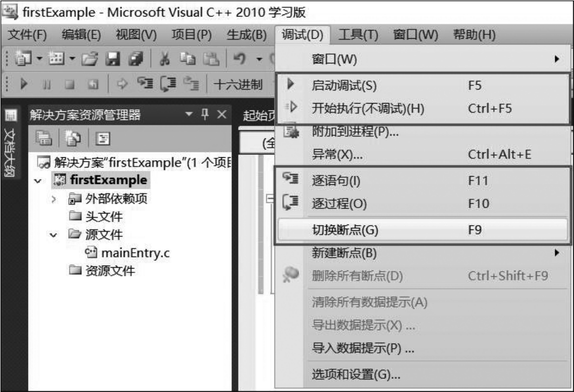
Task: Click the Cut scissors icon
Action: tap(165, 59)
